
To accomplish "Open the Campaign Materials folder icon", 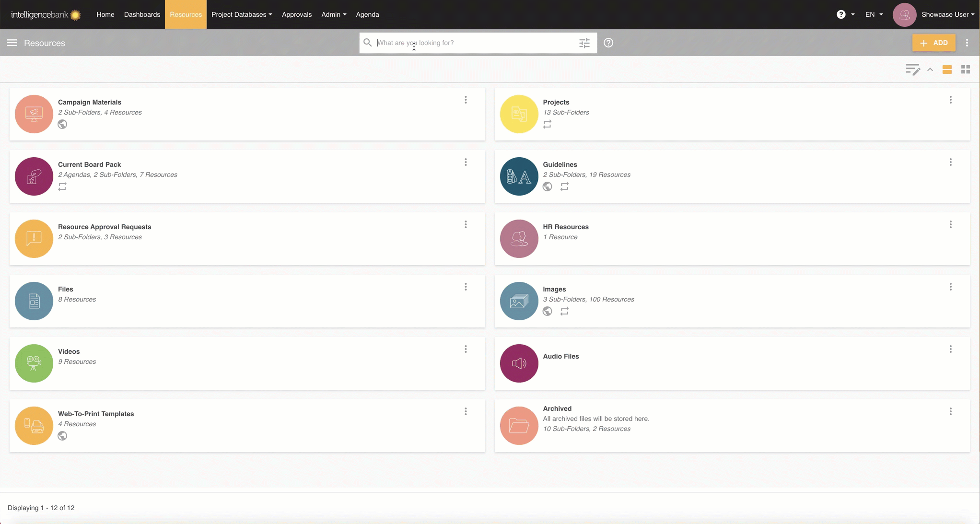I will [x=34, y=114].
